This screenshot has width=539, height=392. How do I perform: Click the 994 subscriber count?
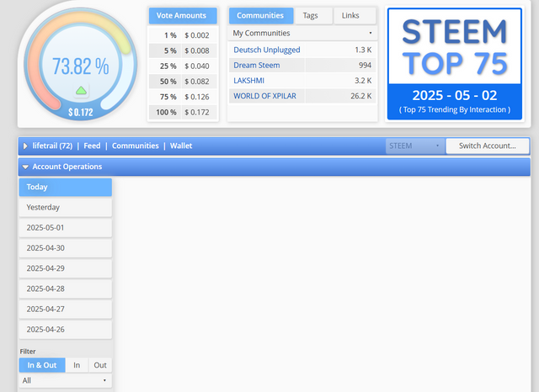(x=365, y=66)
